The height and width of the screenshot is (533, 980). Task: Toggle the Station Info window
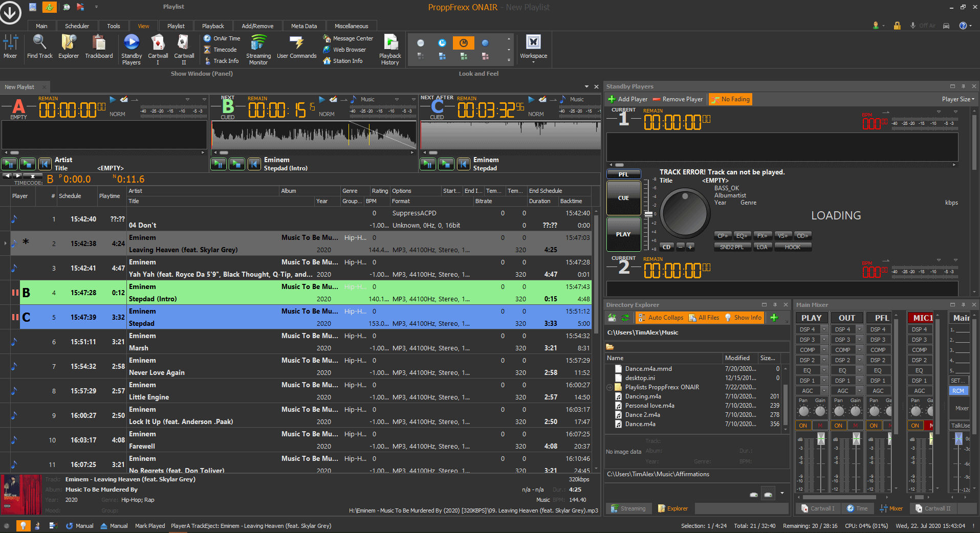(x=345, y=60)
